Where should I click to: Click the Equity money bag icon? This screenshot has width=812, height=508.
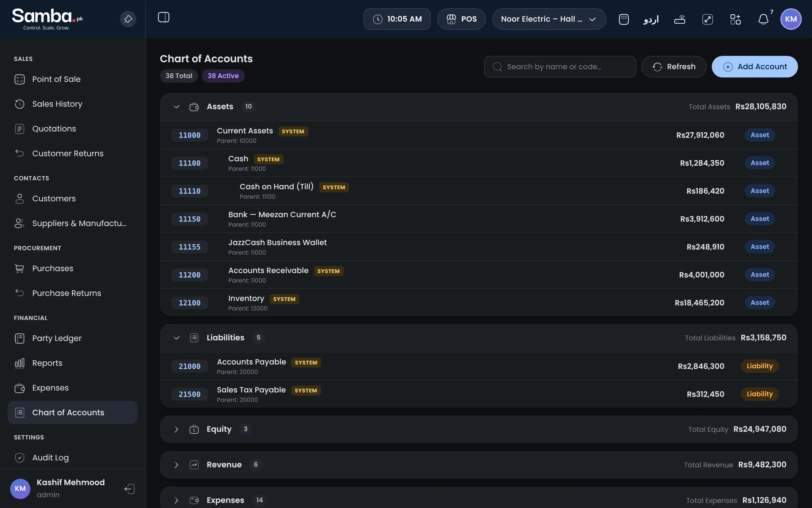point(194,429)
